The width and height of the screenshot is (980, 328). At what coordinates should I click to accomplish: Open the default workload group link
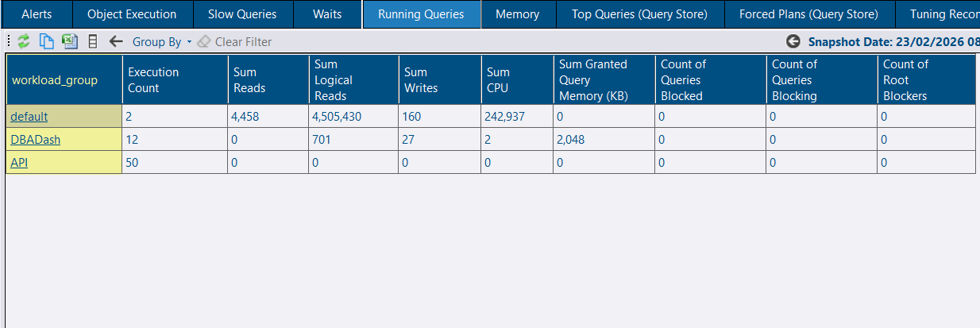click(29, 117)
